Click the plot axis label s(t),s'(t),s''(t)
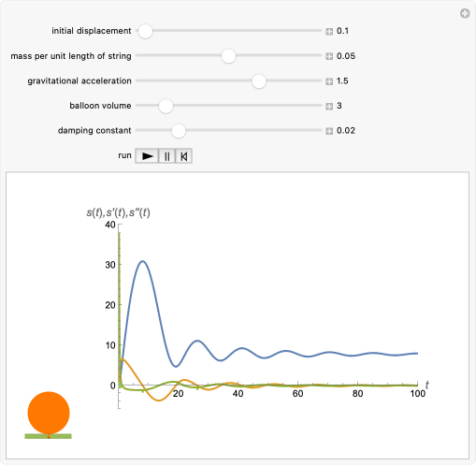Viewport: 476px width, 466px height. point(118,212)
